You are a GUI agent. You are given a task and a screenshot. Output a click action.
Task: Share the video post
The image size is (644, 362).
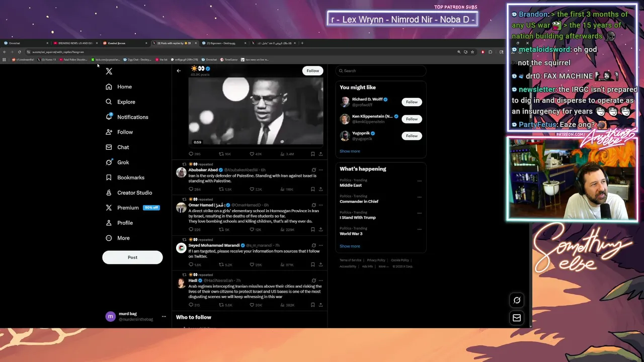coord(320,154)
